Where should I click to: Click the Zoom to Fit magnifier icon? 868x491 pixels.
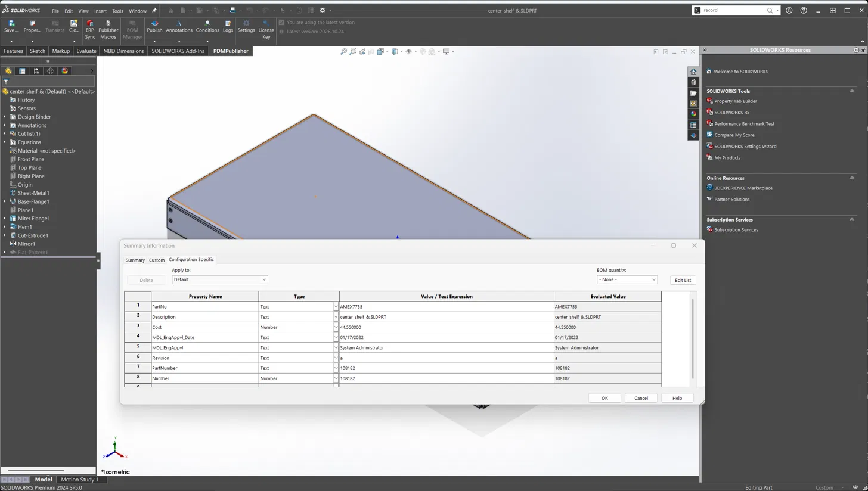pyautogui.click(x=343, y=52)
